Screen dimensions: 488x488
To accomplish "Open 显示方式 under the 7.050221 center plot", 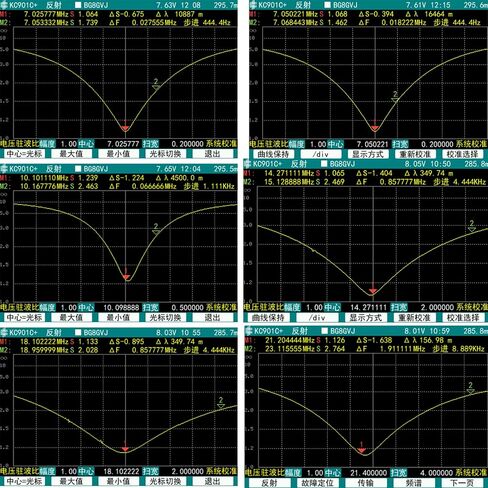I will pos(368,154).
